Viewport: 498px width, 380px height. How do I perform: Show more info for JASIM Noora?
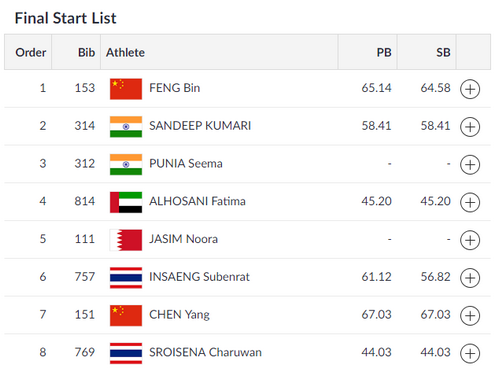470,240
